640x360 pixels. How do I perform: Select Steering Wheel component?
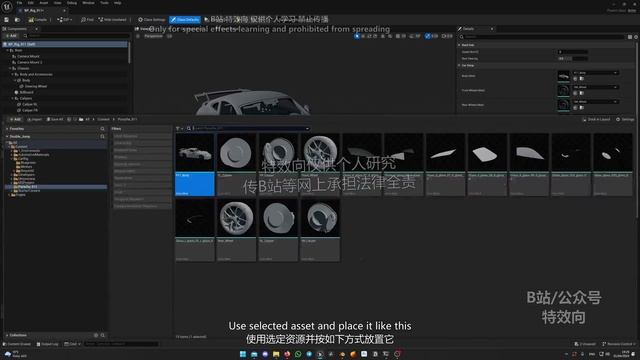[36, 87]
